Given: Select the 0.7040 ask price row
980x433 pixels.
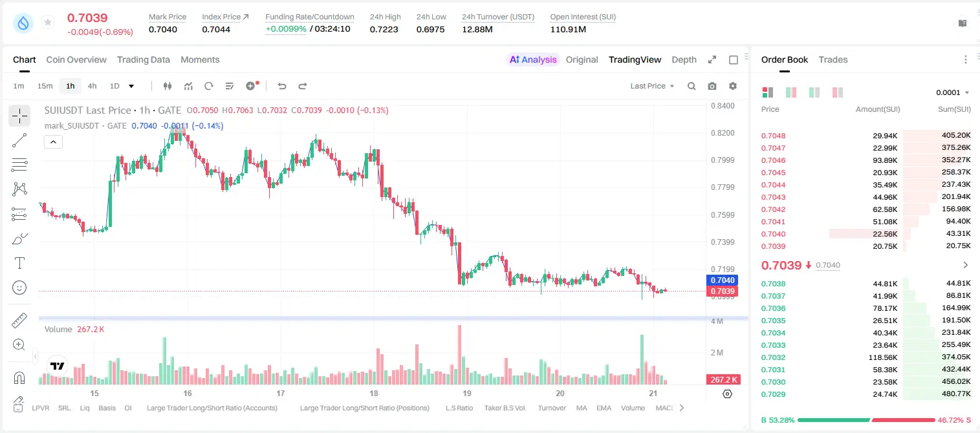Looking at the screenshot, I should (x=866, y=233).
